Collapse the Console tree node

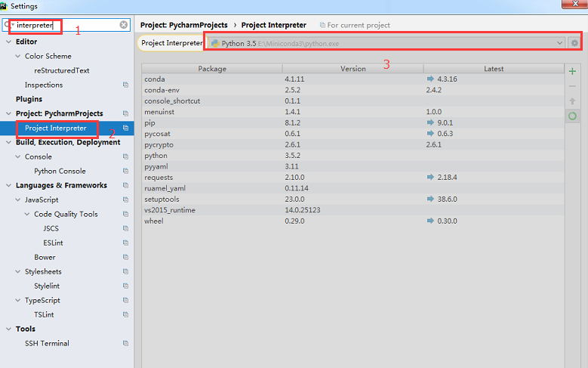[17, 156]
